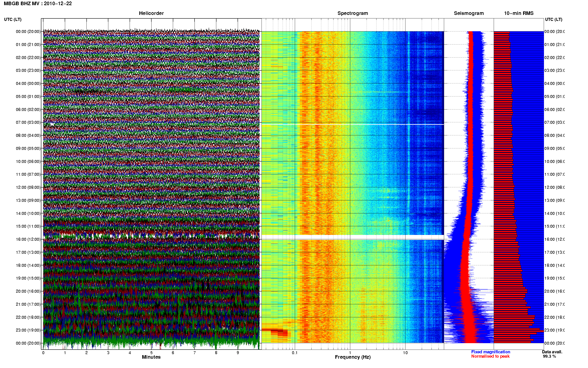Click the red Normalised to peak legend text
588x368 pixels.
(490, 356)
